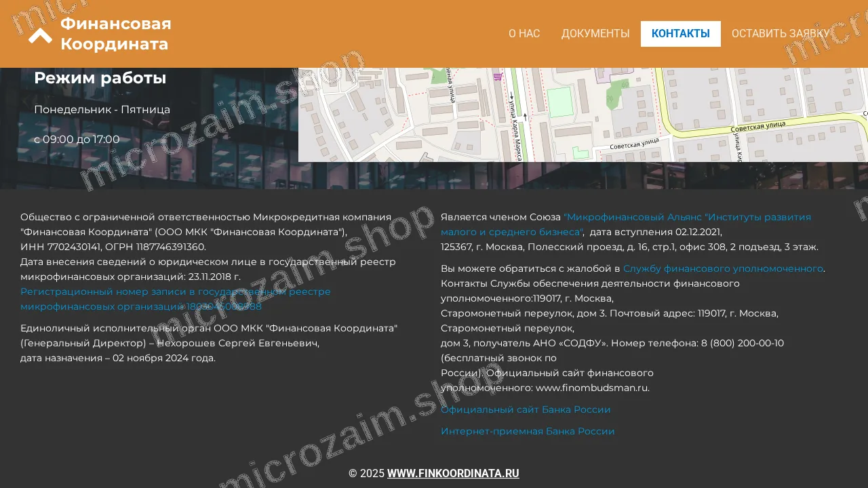Viewport: 868px width, 488px height.
Task: Click the www.finombudsman.ru text
Action: tap(593, 388)
